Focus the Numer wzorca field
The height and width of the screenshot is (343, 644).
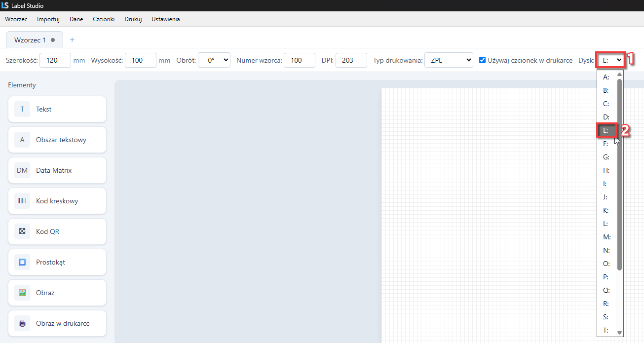(x=300, y=60)
